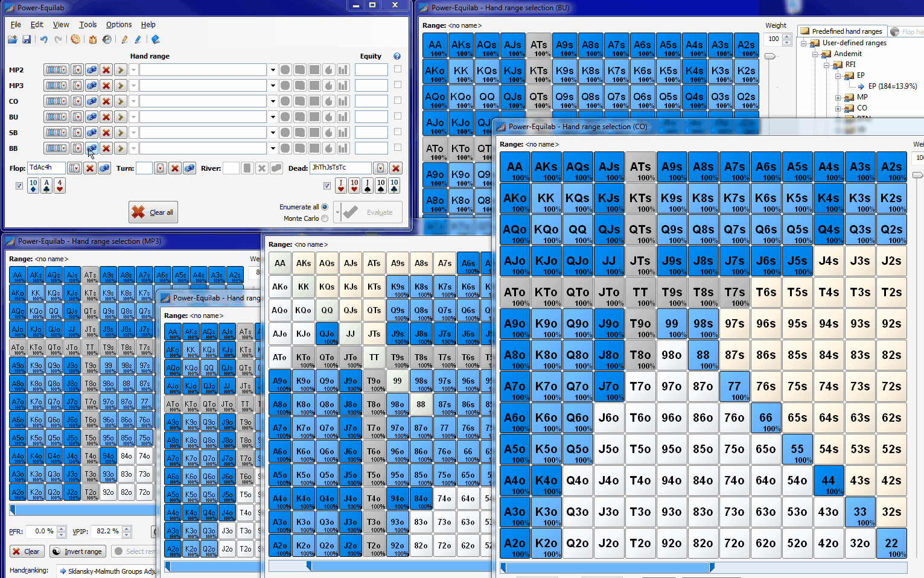Clear the BU hand range with red X

[106, 117]
